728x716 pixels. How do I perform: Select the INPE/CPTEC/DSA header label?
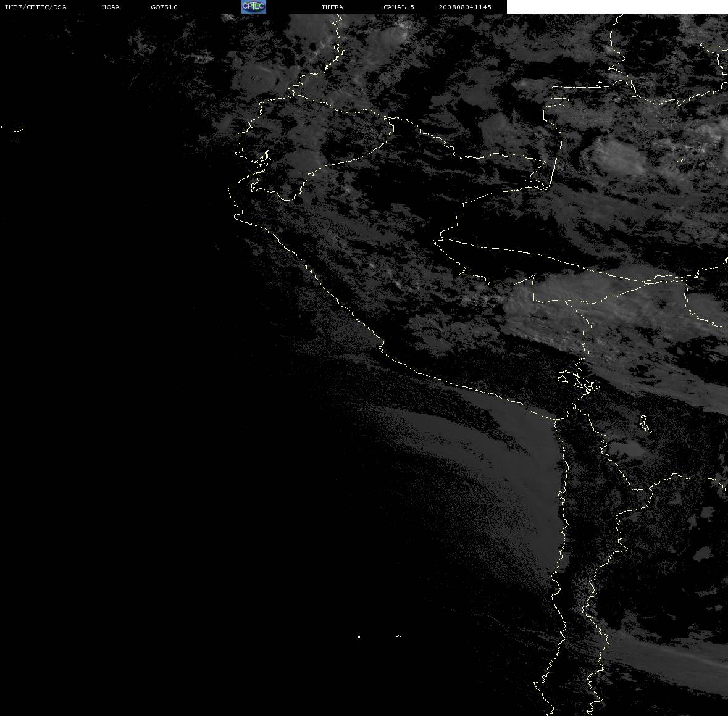(x=36, y=7)
